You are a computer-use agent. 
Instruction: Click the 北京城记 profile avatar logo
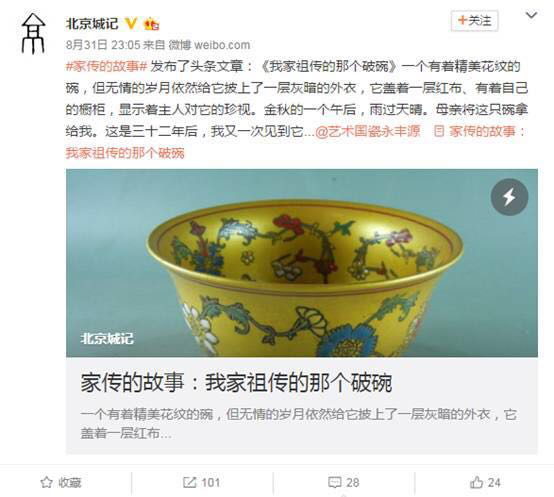click(x=34, y=34)
